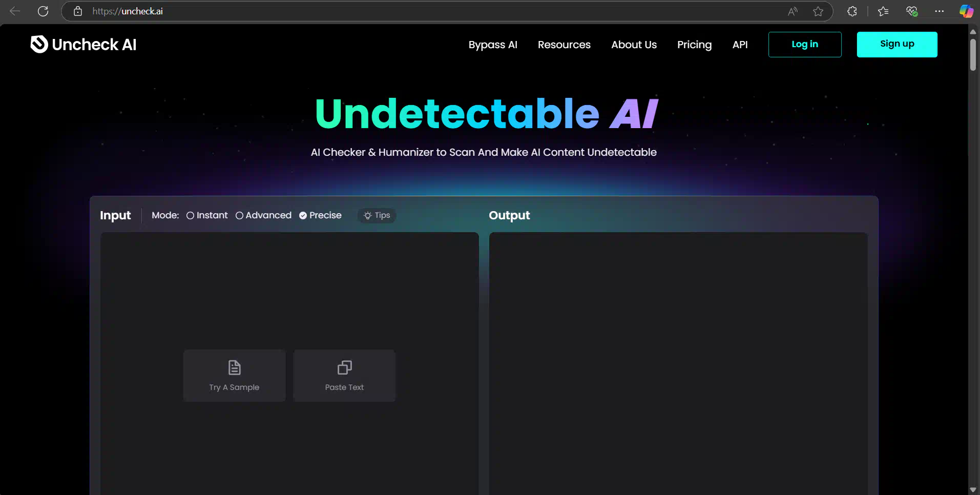
Task: Add page to favorites star icon
Action: tap(818, 11)
